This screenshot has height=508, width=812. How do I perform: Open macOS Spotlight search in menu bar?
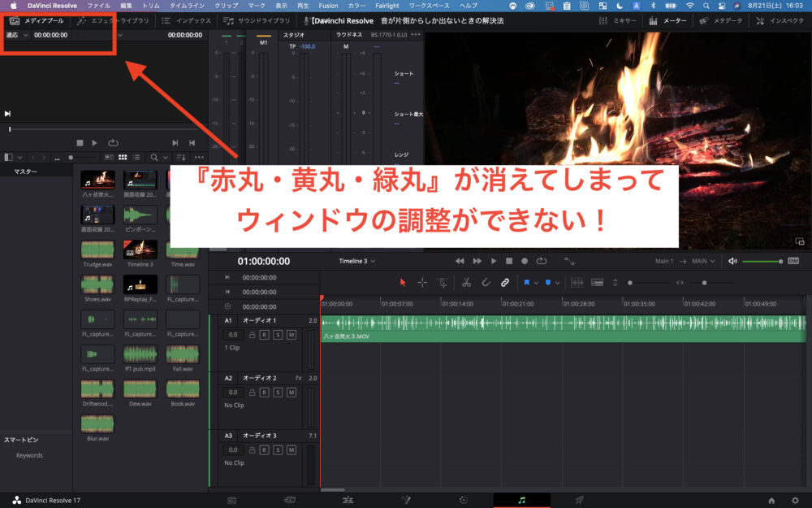[706, 6]
